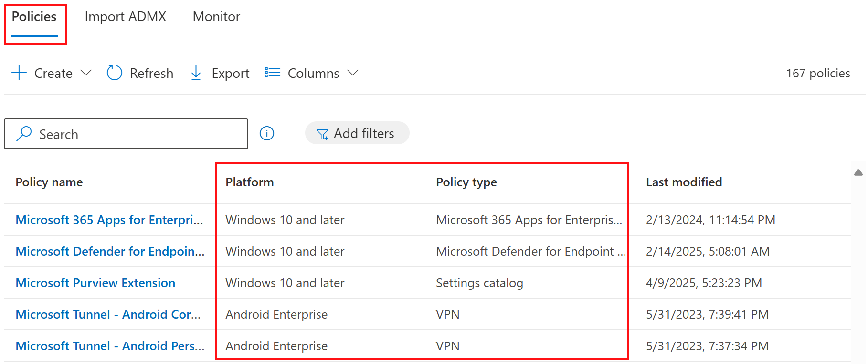The height and width of the screenshot is (364, 868).
Task: Click the plus icon next to Create
Action: tap(19, 73)
